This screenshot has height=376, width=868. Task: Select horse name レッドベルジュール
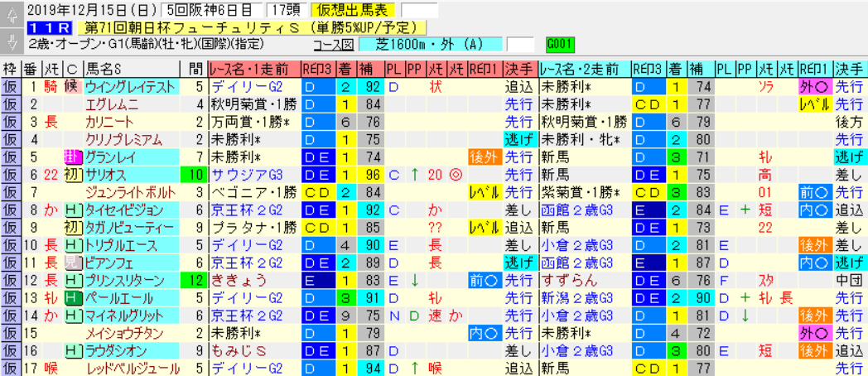pos(131,369)
